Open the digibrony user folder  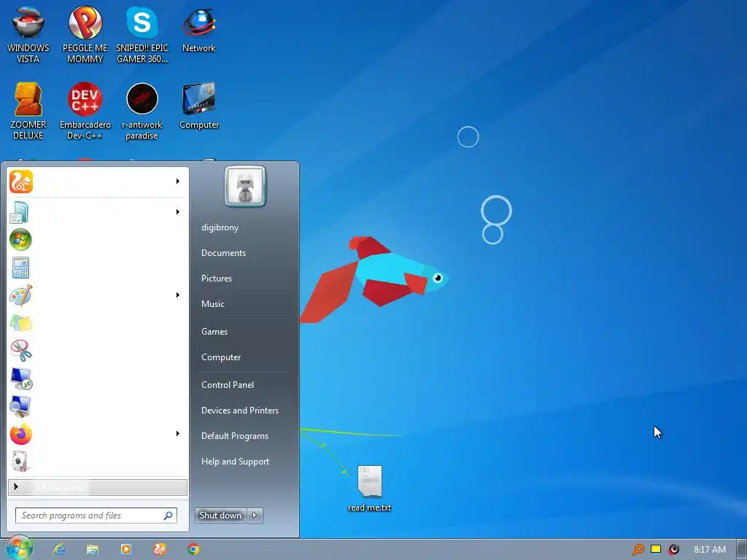point(220,227)
